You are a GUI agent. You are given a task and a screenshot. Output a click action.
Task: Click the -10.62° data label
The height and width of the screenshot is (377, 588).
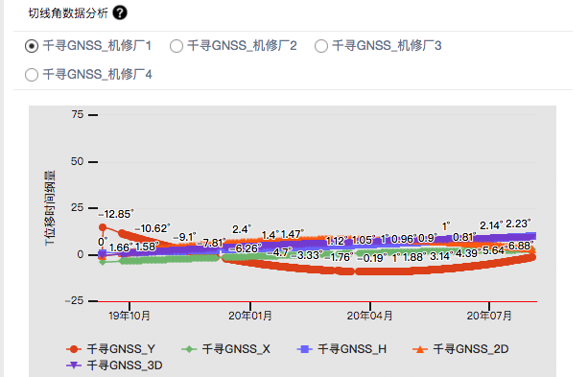(x=153, y=228)
